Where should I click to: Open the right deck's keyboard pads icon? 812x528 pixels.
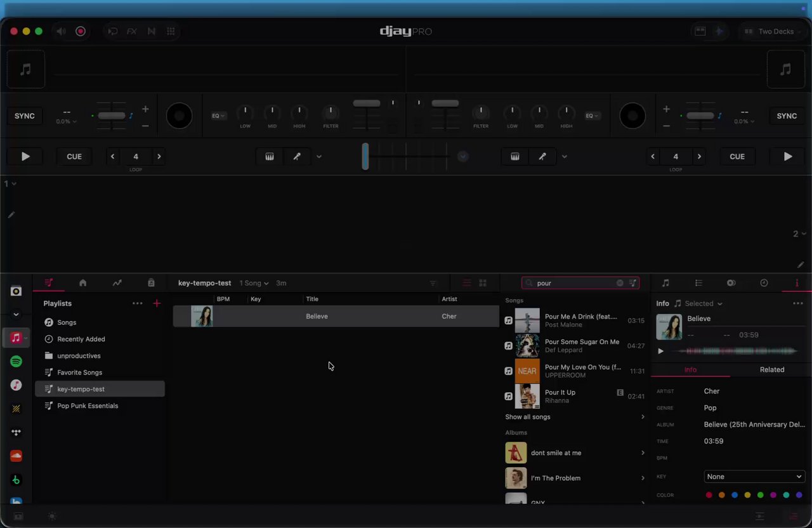pyautogui.click(x=515, y=157)
